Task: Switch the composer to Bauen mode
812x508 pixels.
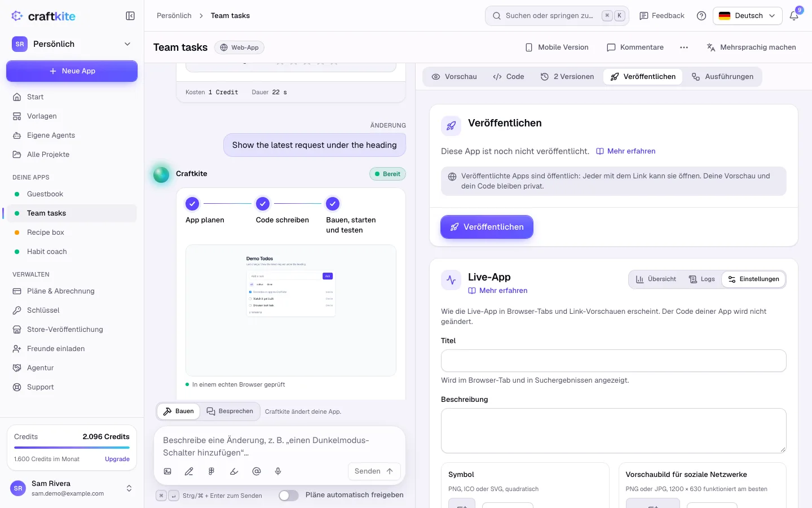Action: click(178, 411)
